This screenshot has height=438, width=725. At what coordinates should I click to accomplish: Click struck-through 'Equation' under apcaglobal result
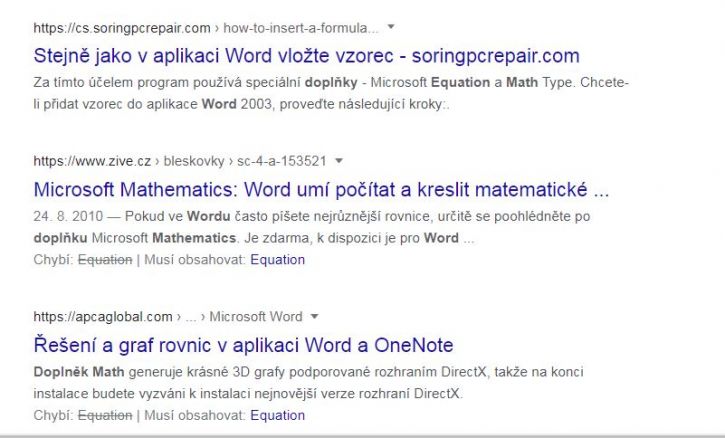coord(105,415)
